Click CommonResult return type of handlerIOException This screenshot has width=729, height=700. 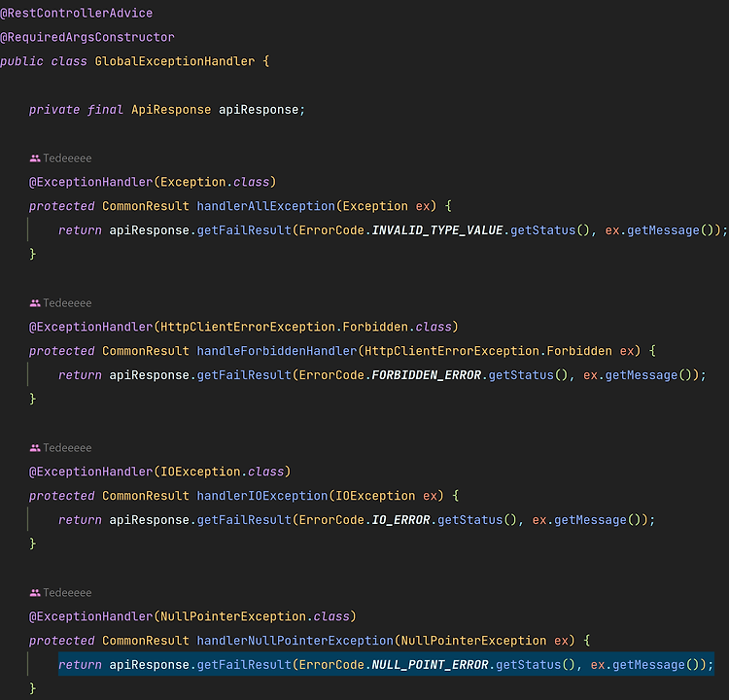[146, 496]
